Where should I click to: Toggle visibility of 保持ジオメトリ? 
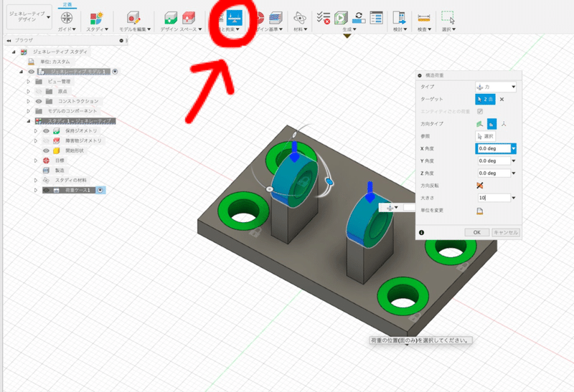(x=46, y=131)
